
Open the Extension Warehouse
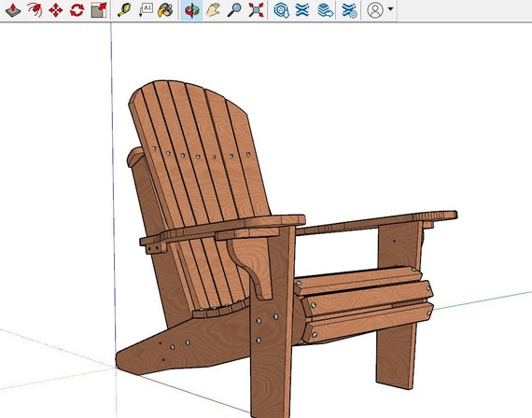[302, 10]
